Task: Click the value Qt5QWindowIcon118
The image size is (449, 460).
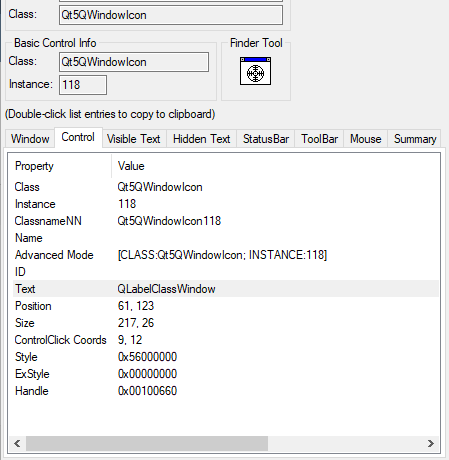Action: coord(169,221)
